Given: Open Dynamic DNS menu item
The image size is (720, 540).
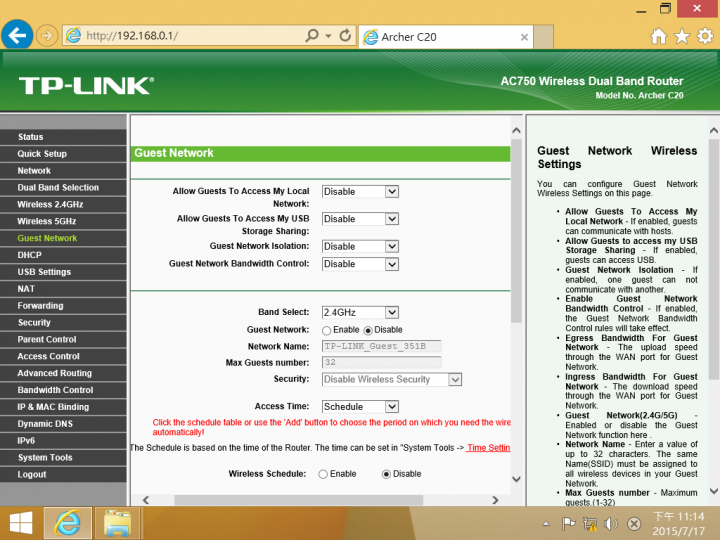Looking at the screenshot, I should 63,424.
